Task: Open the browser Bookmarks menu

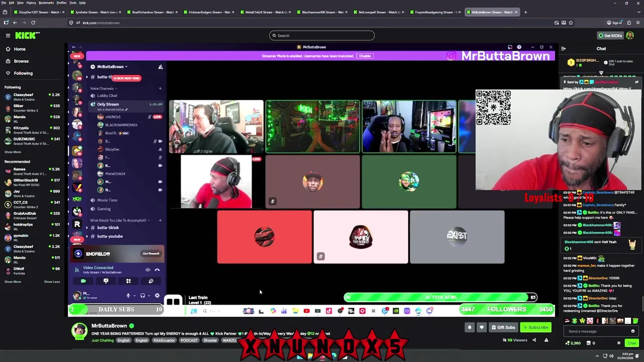Action: tap(46, 3)
